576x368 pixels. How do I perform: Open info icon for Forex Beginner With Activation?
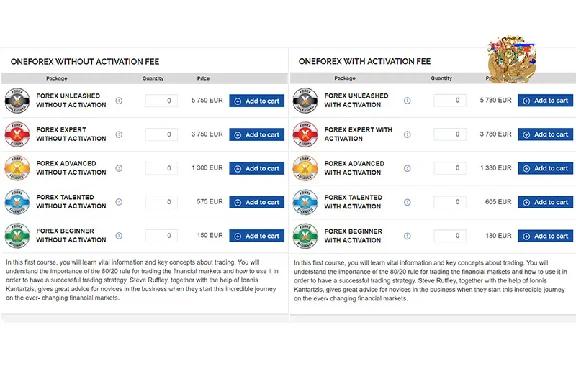pos(407,236)
